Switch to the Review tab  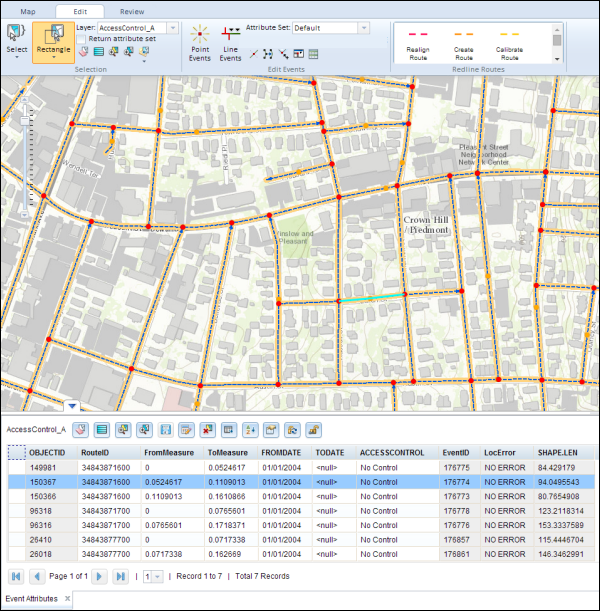[x=132, y=11]
